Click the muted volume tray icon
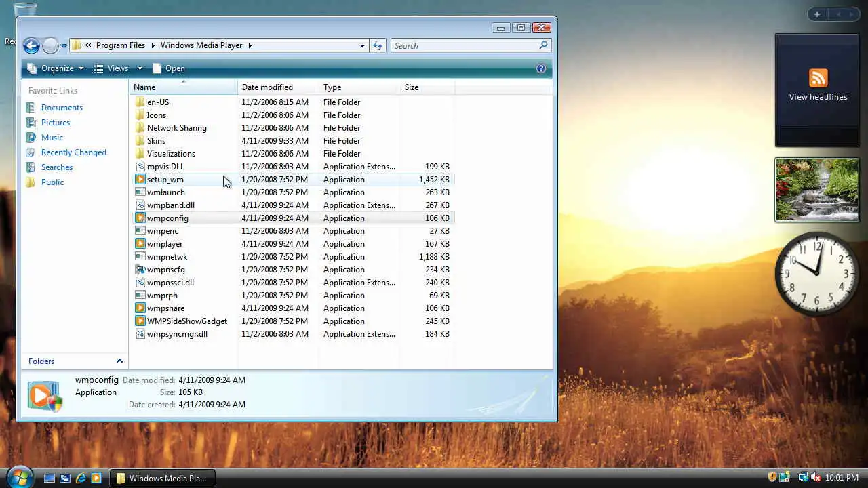Screen dimensions: 868x488 point(816,478)
